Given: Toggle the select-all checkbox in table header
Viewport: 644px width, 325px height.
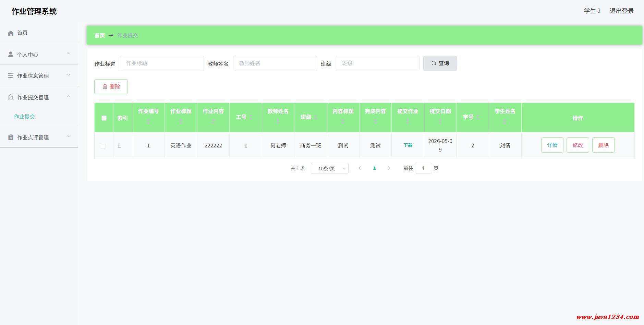Looking at the screenshot, I should coord(104,118).
